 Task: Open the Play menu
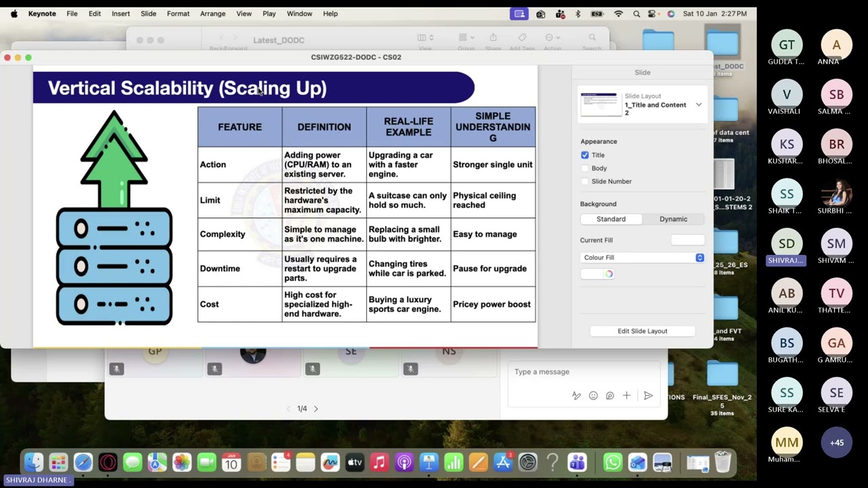point(269,14)
